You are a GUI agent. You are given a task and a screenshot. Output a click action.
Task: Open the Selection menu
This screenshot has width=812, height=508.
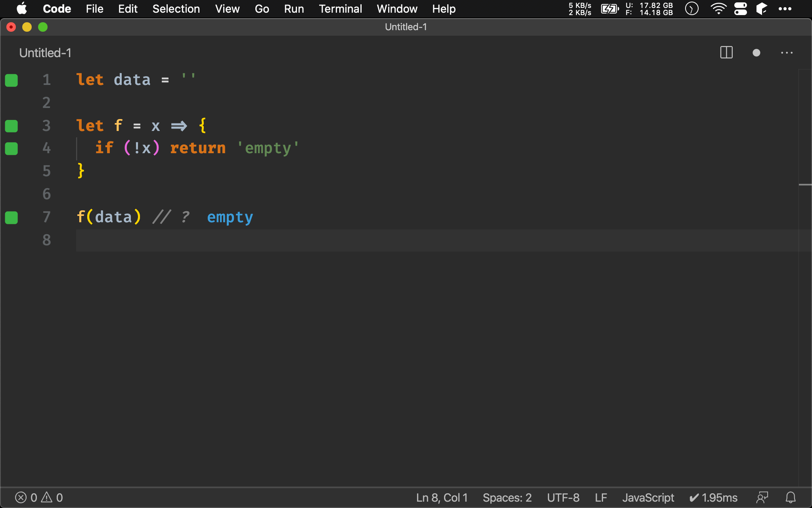click(x=176, y=9)
